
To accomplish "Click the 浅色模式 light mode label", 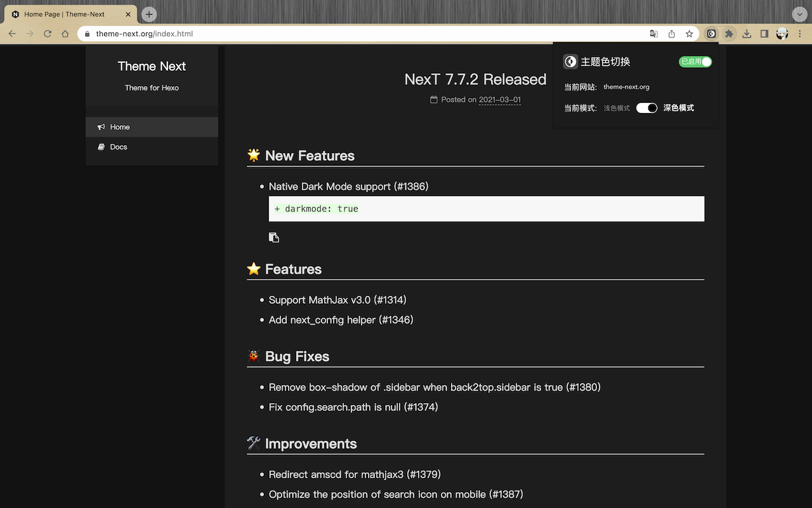I will (x=617, y=109).
